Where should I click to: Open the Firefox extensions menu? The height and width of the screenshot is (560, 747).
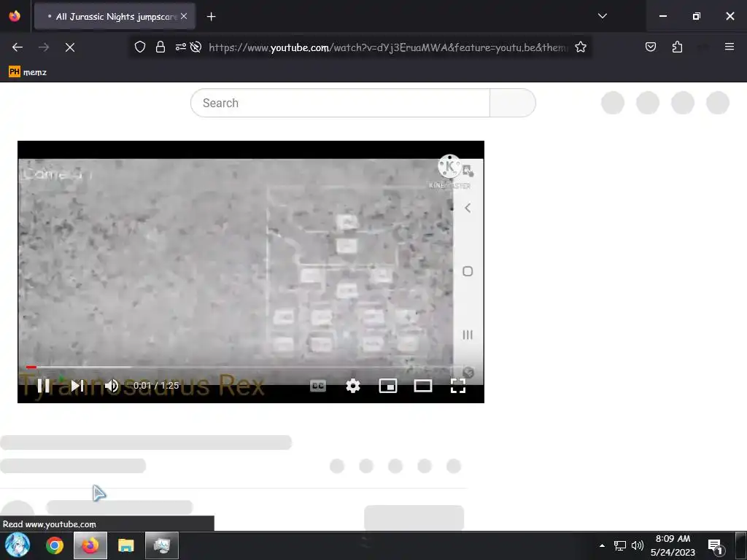coord(677,47)
